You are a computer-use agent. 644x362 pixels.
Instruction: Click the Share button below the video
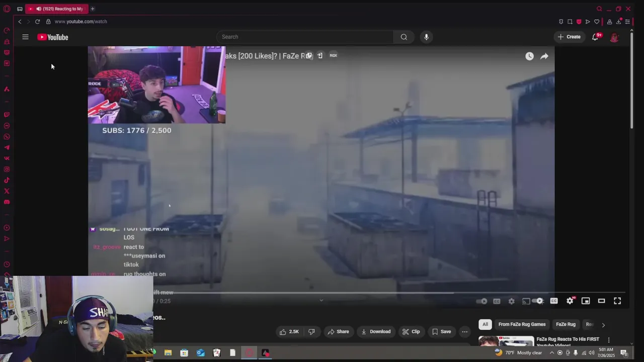coord(338,331)
